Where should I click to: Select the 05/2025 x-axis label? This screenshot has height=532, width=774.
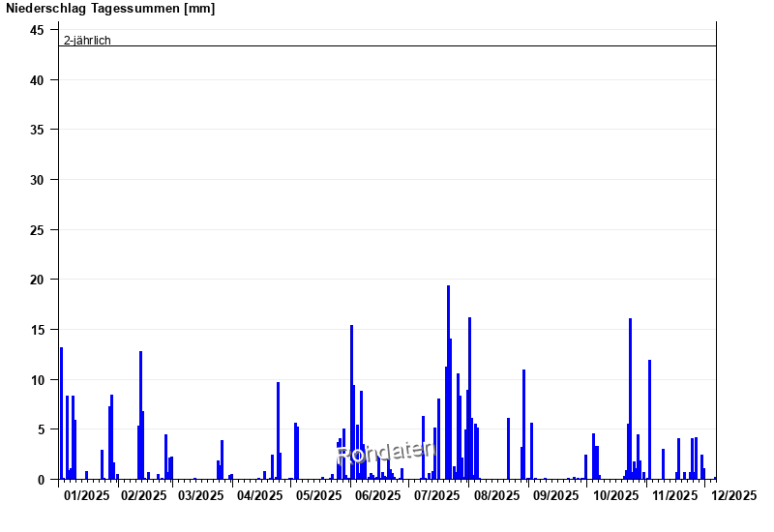click(319, 495)
